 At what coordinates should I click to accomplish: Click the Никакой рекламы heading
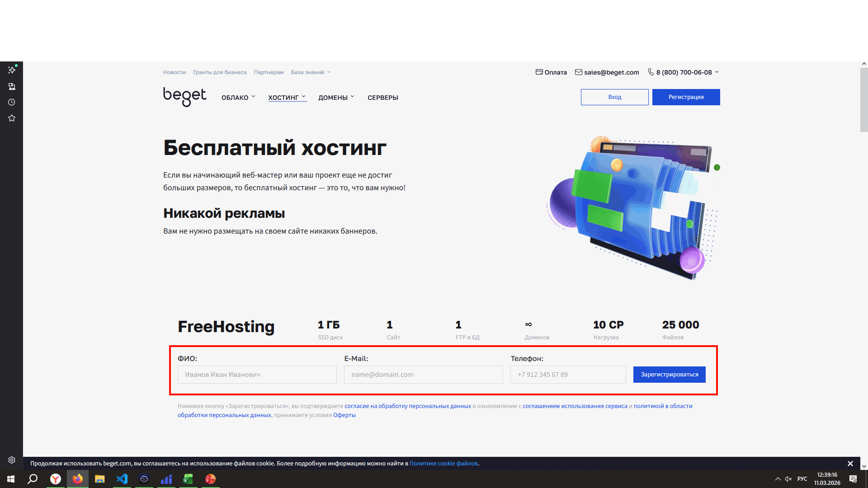pos(224,213)
